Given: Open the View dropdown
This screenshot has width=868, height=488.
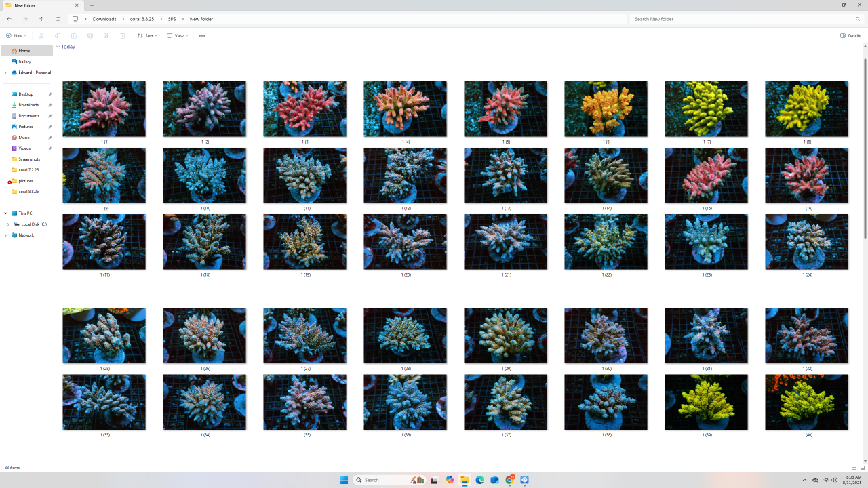Looking at the screenshot, I should click(178, 36).
